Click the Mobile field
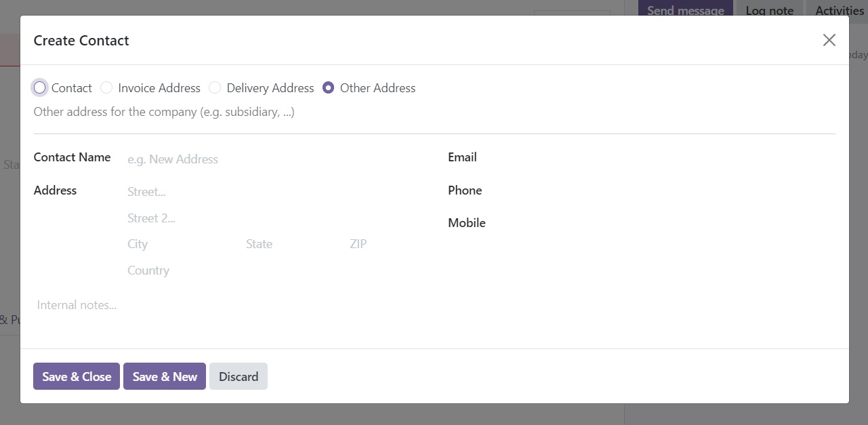 click(x=688, y=223)
